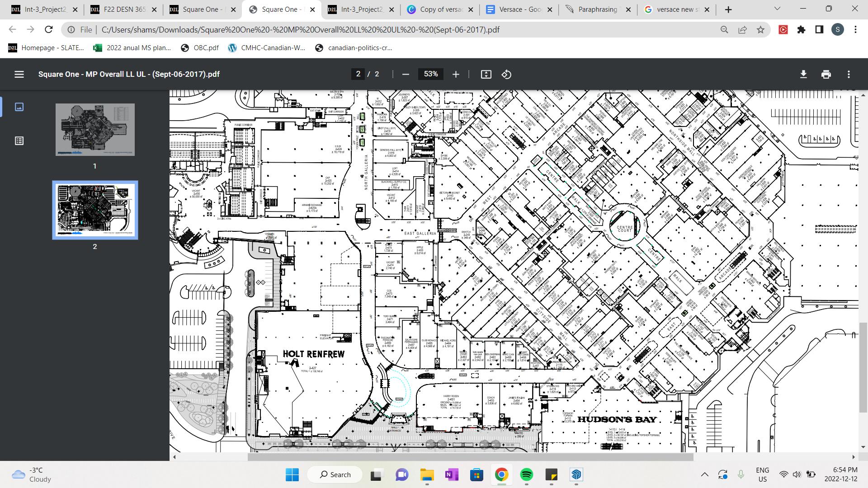Open the Chrome profile avatar S
The width and height of the screenshot is (868, 488).
[x=837, y=30]
